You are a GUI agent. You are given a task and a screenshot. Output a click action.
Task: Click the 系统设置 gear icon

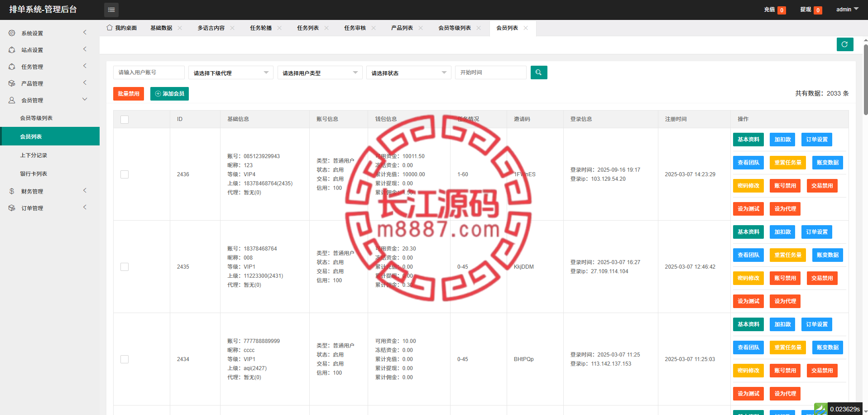click(12, 33)
